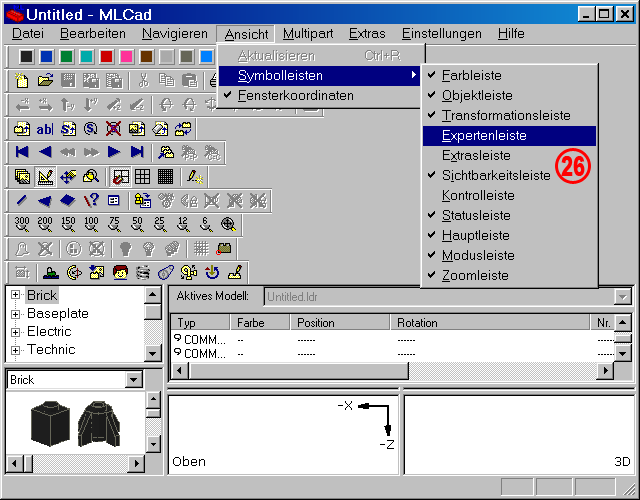Add a comment with the 'ab|' icon
This screenshot has width=640, height=500.
45,129
